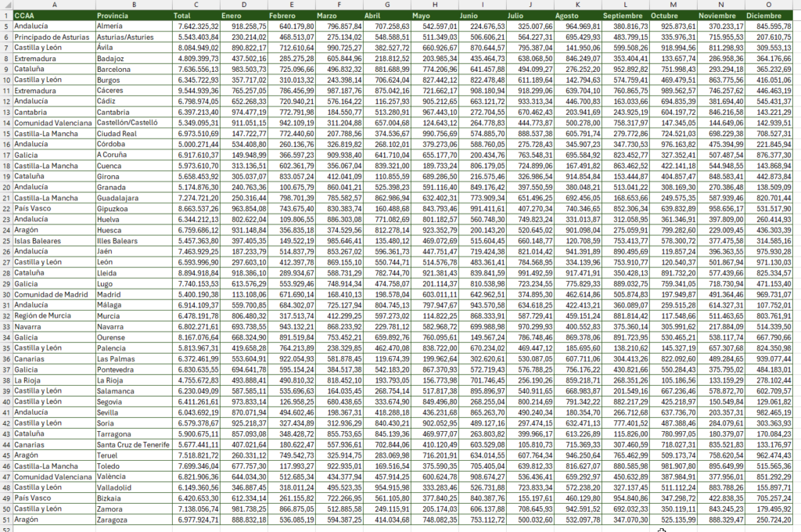The width and height of the screenshot is (801, 532).
Task: Select the Zaragoza cell in row 51
Action: (134, 519)
